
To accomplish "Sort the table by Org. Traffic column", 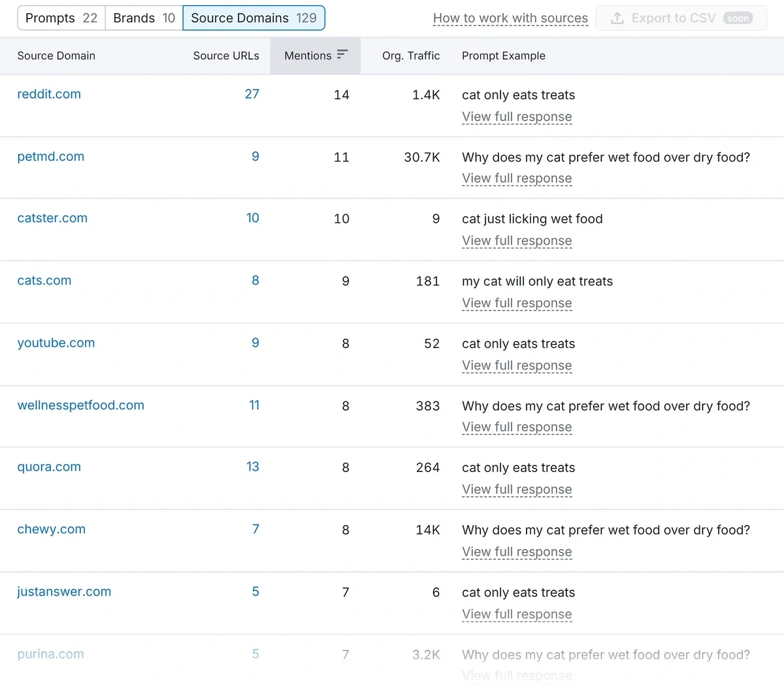I will click(411, 56).
